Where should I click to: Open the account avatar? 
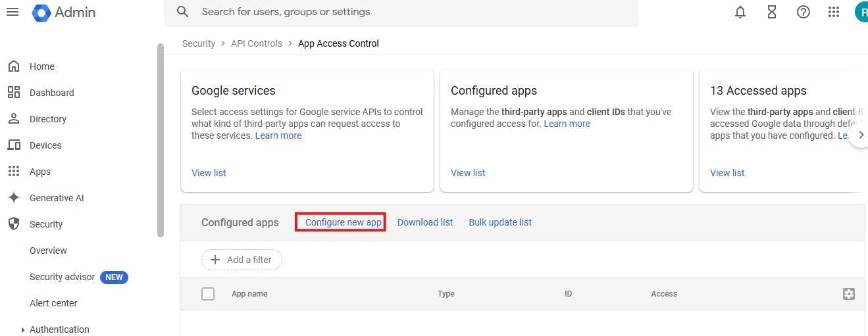tap(861, 12)
